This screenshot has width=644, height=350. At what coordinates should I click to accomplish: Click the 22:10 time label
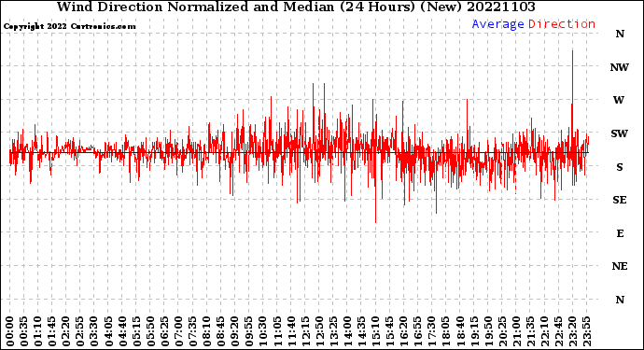click(545, 331)
